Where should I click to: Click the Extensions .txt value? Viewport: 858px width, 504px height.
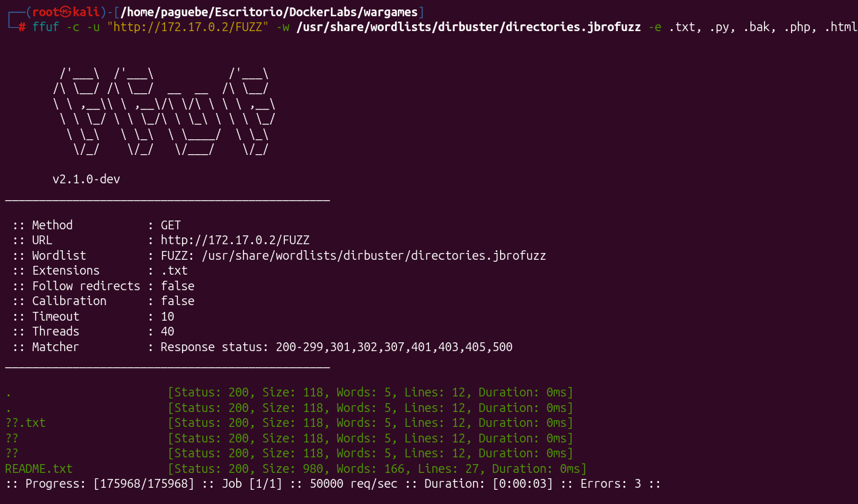coord(174,271)
